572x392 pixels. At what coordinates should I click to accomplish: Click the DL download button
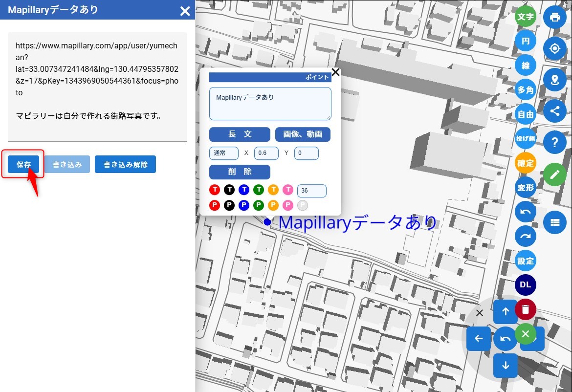[x=526, y=285]
